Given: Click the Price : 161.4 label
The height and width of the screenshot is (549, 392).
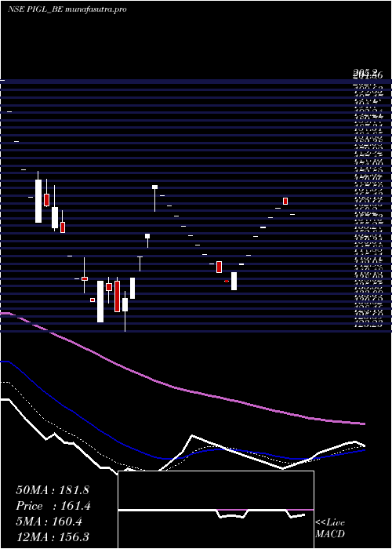Looking at the screenshot, I should 53,506.
